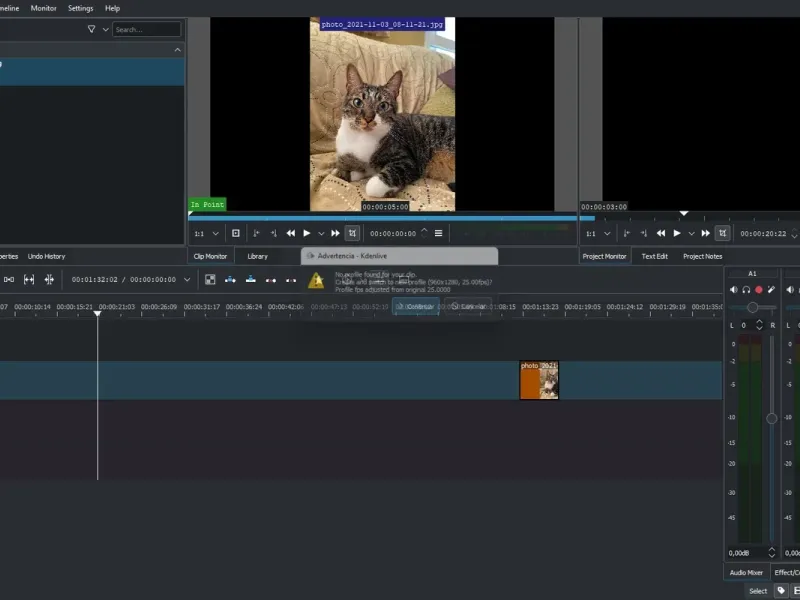Image resolution: width=800 pixels, height=600 pixels.
Task: Click insert clip zone in timeline icon
Action: 231,280
